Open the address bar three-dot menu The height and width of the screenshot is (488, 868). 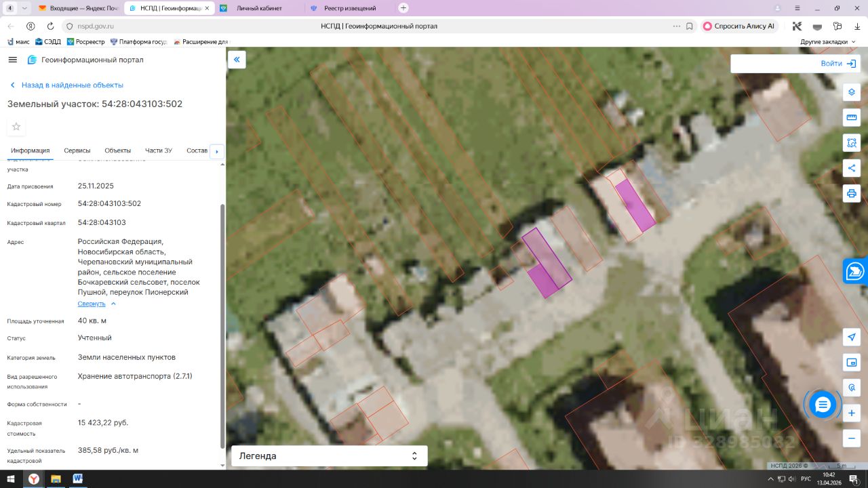pyautogui.click(x=676, y=26)
